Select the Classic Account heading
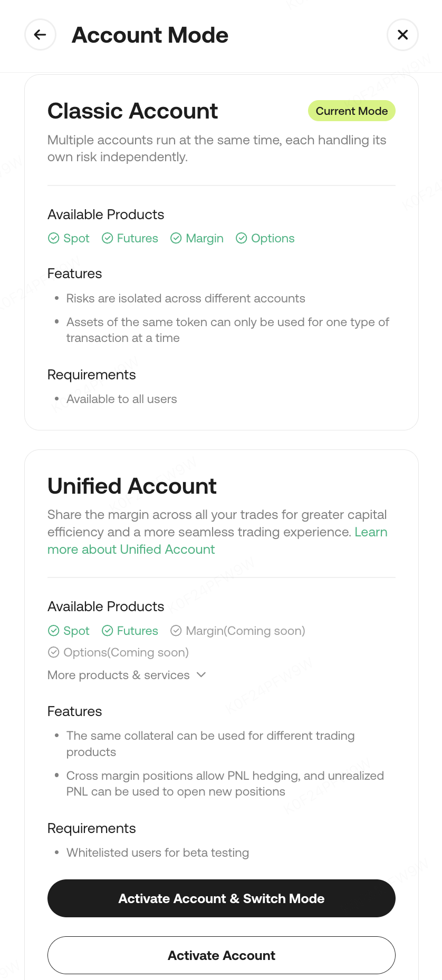 coord(132,111)
